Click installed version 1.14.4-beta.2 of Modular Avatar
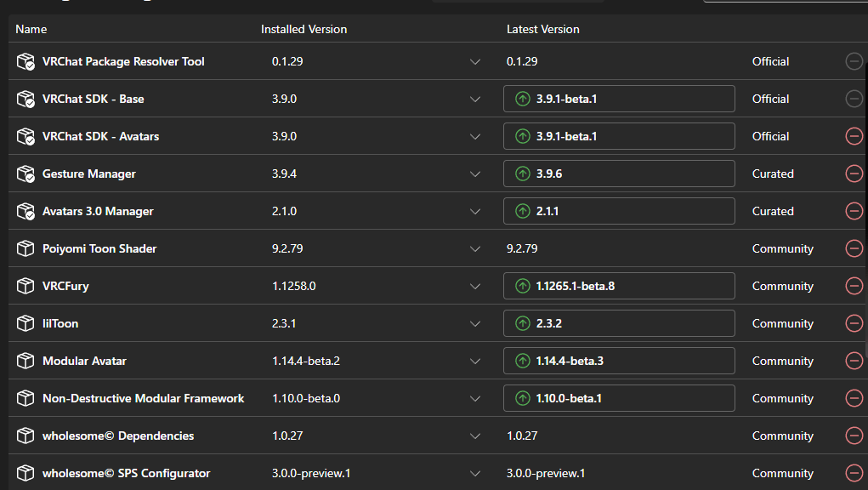Viewport: 868px width, 490px height. (306, 361)
